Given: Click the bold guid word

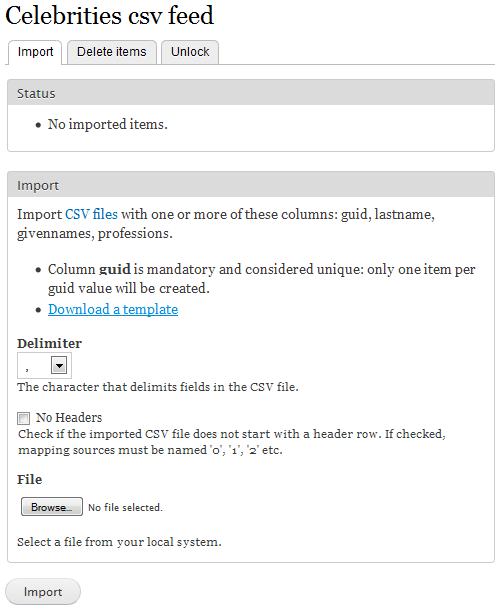Looking at the screenshot, I should click(115, 270).
